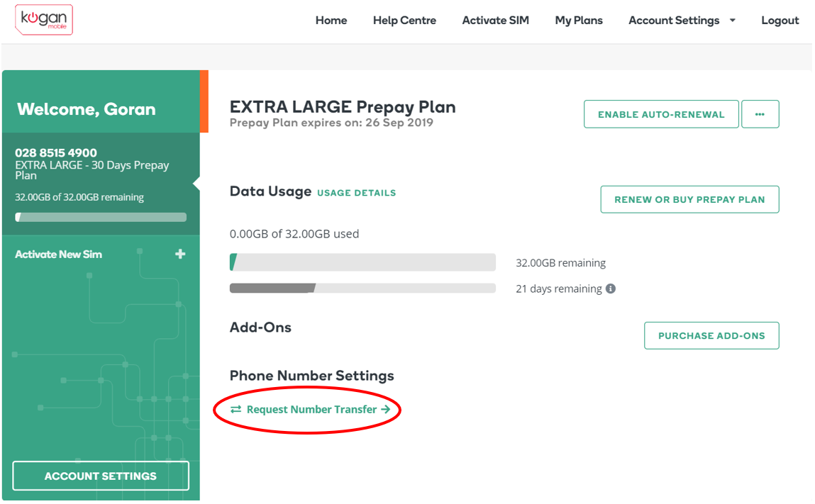Click the Request Number Transfer link
The width and height of the screenshot is (815, 504).
[311, 409]
